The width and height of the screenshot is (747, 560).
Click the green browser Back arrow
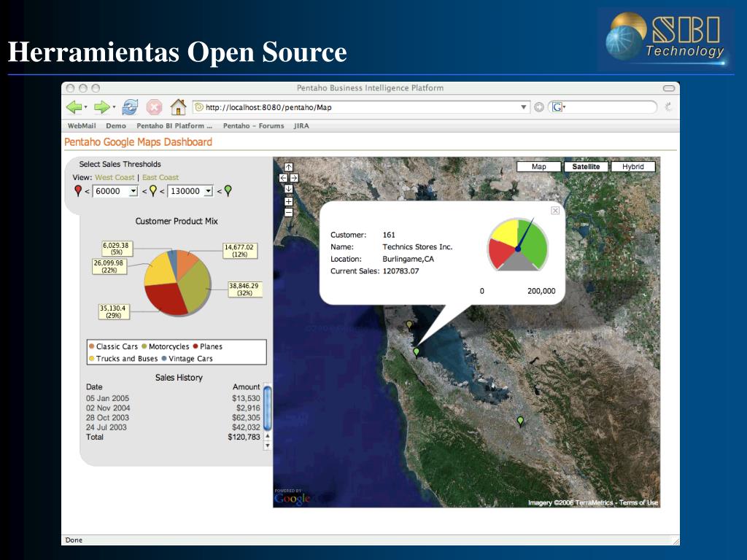(74, 107)
